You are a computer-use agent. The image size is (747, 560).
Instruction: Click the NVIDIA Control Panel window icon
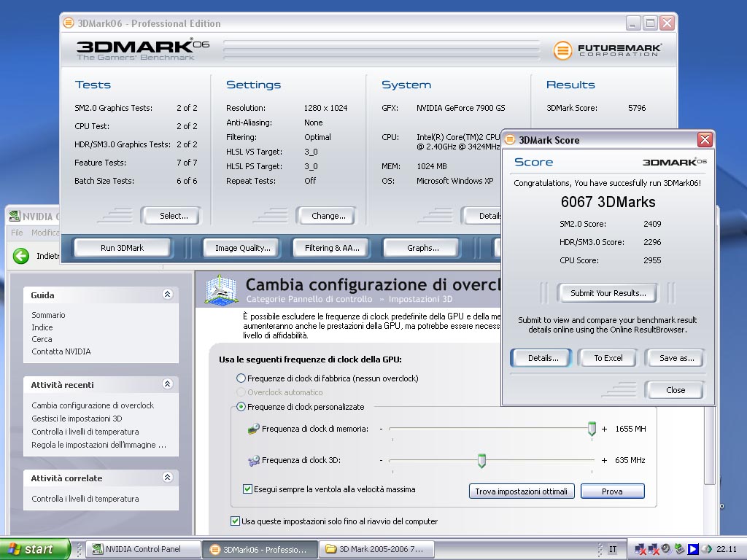click(x=15, y=216)
